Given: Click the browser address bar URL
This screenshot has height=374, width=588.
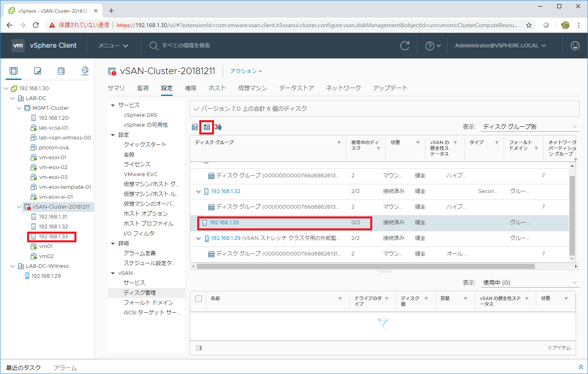Looking at the screenshot, I should click(x=318, y=25).
